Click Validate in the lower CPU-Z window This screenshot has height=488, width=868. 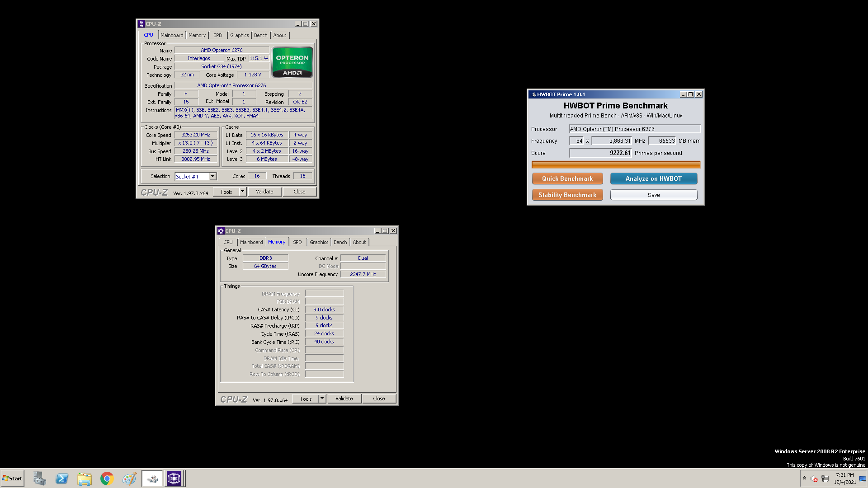click(344, 399)
